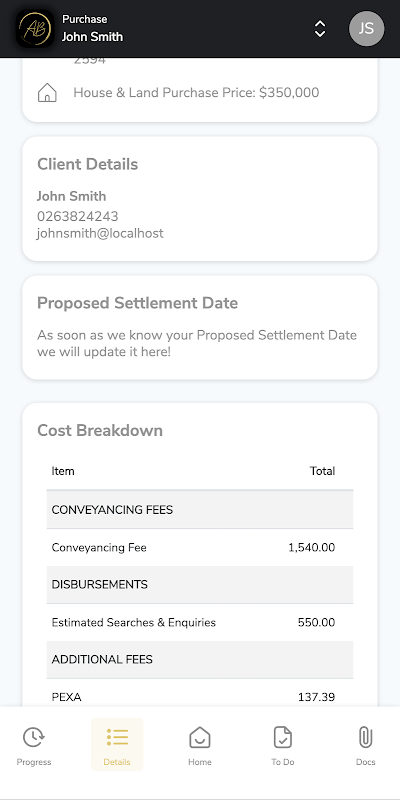Open the Docs paperclip icon
The width and height of the screenshot is (400, 800).
point(365,737)
